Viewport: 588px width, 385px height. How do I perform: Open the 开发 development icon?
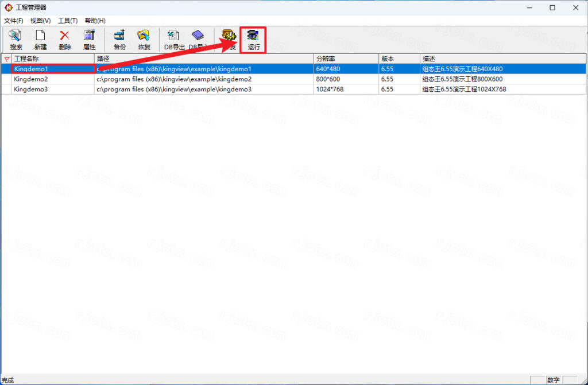click(229, 40)
